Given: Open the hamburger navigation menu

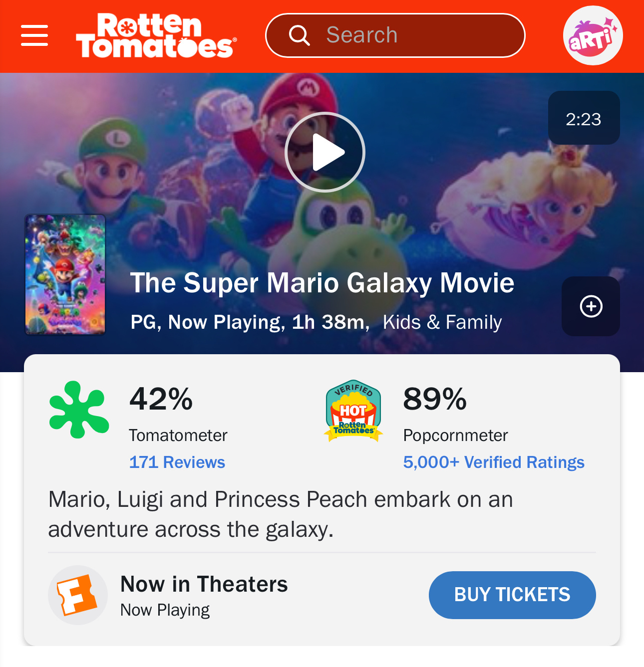Looking at the screenshot, I should point(34,35).
